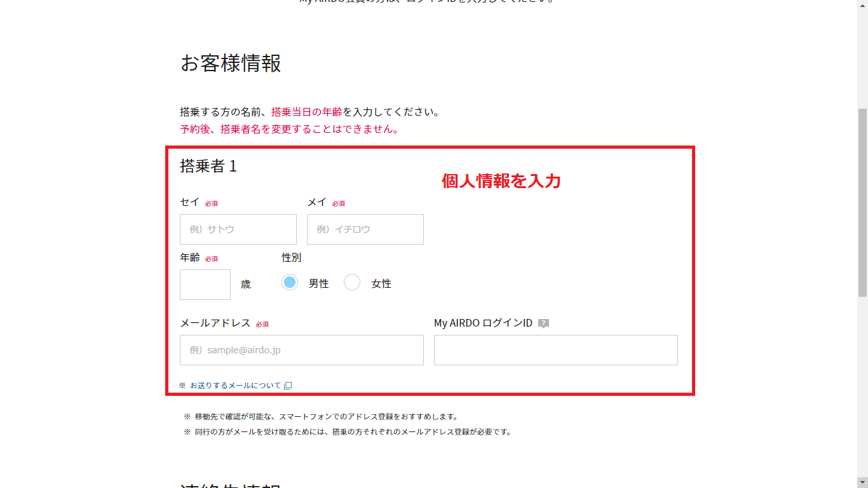Focus the セイ last name field
This screenshot has height=488, width=868.
(x=238, y=229)
